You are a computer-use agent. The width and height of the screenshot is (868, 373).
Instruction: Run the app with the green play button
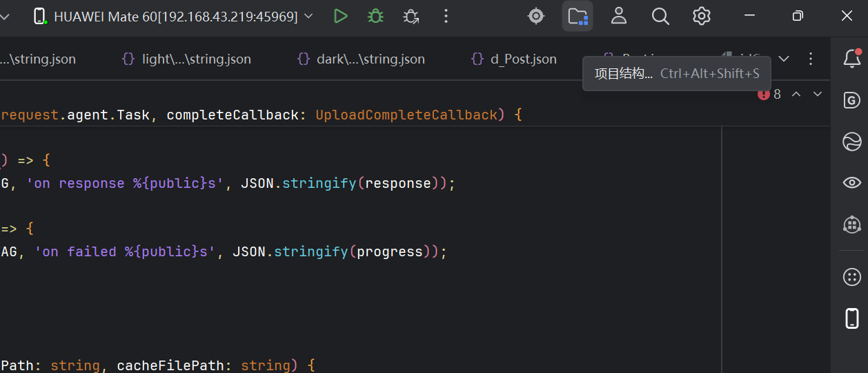pos(340,16)
